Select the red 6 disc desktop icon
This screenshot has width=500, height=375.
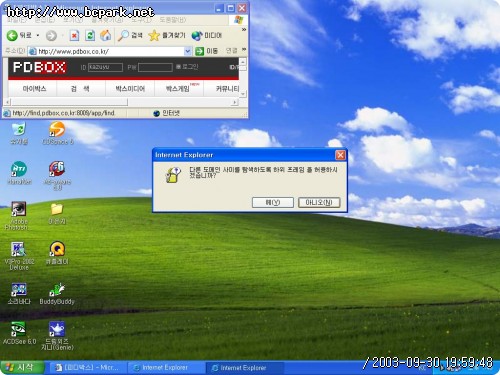[57, 175]
